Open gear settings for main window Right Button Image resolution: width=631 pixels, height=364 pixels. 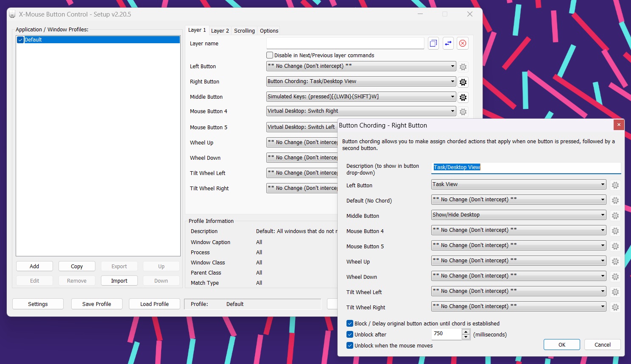coord(463,82)
